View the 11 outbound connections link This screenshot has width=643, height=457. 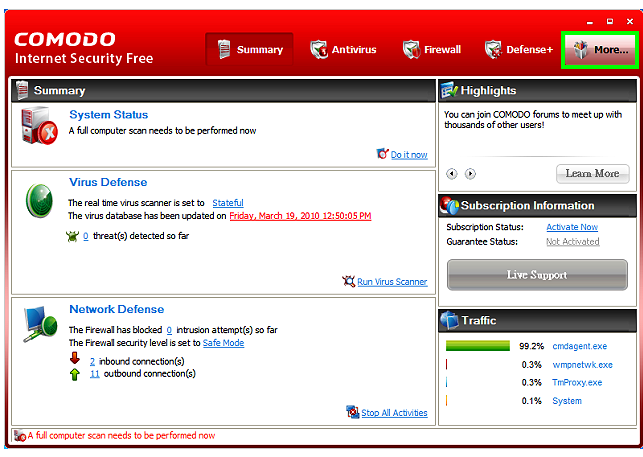pyautogui.click(x=95, y=374)
